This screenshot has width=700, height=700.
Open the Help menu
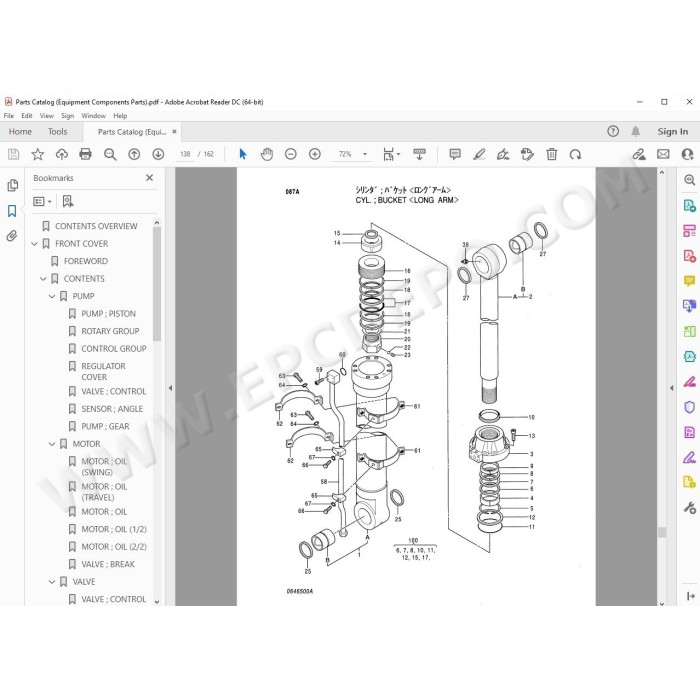point(120,116)
